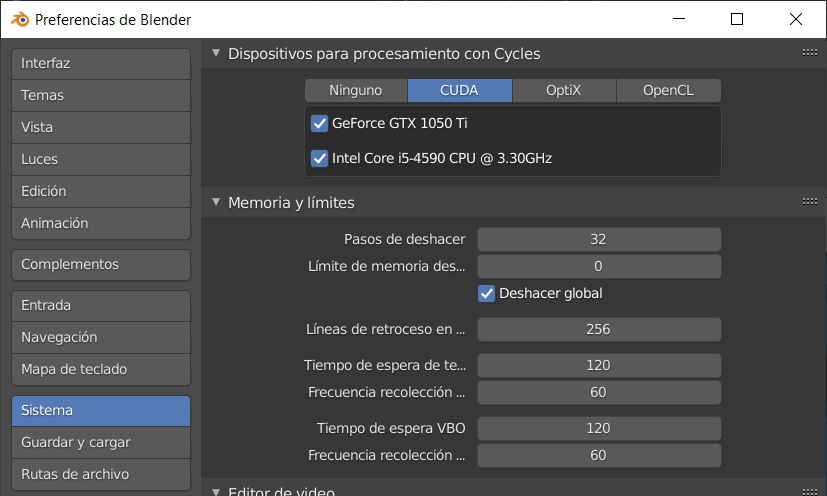
Task: Uncheck the Intel Core i5-4590 CPU device
Action: pyautogui.click(x=319, y=158)
